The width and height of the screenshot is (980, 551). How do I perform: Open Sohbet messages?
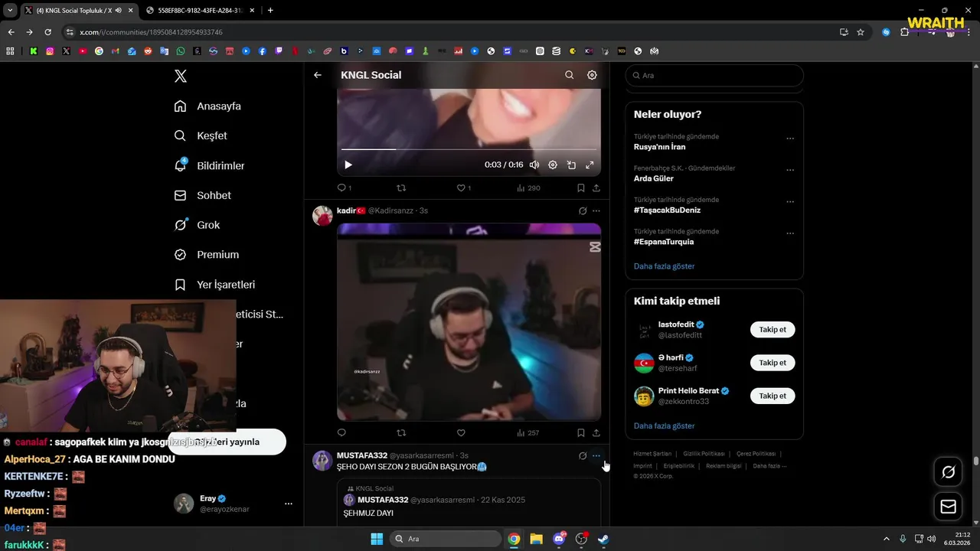tap(202, 195)
